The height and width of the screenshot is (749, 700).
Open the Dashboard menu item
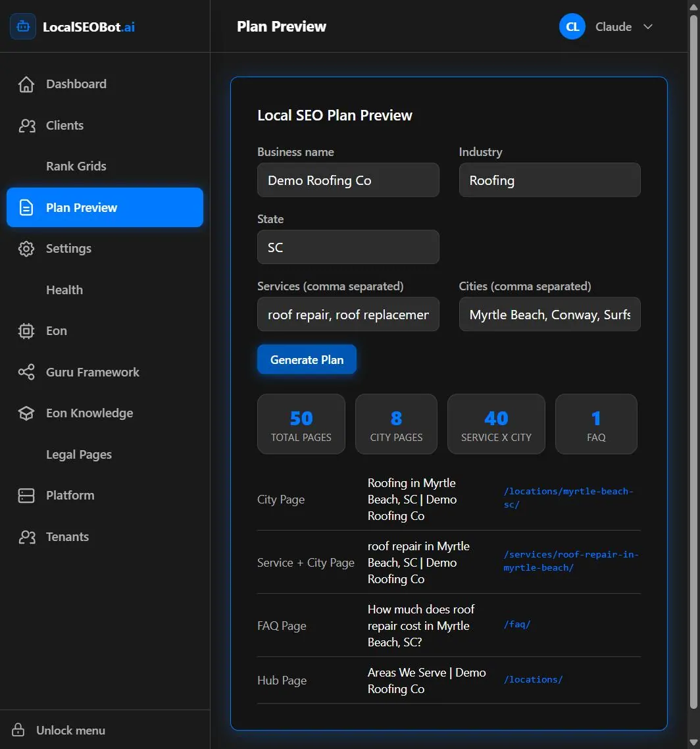pos(105,84)
